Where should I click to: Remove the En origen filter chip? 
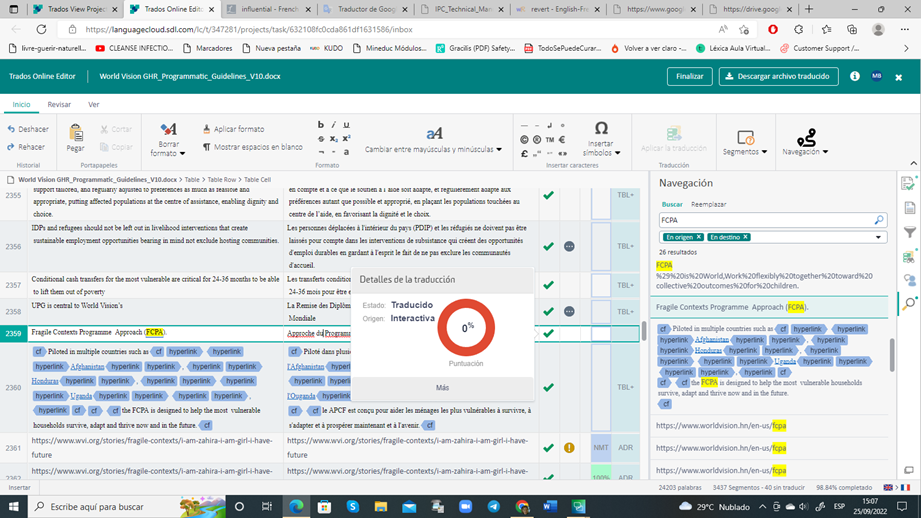coord(699,237)
